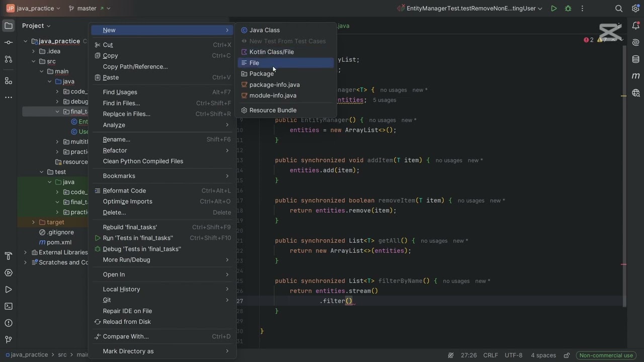Screen dimensions: 644x362
Task: Open Search Everywhere magnifier
Action: click(619, 9)
